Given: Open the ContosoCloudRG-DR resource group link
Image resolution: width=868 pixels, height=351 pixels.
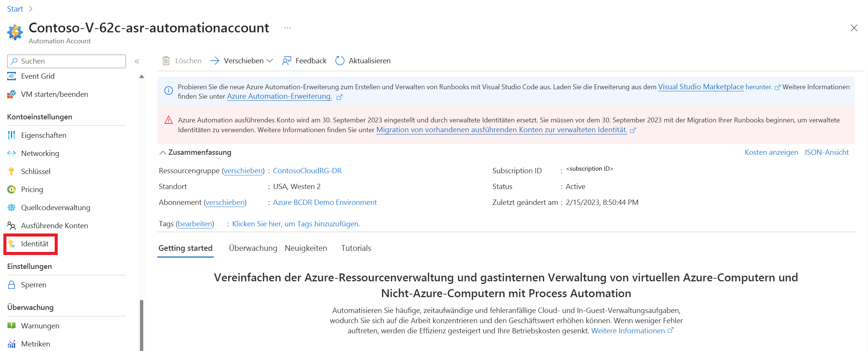Looking at the screenshot, I should point(307,171).
